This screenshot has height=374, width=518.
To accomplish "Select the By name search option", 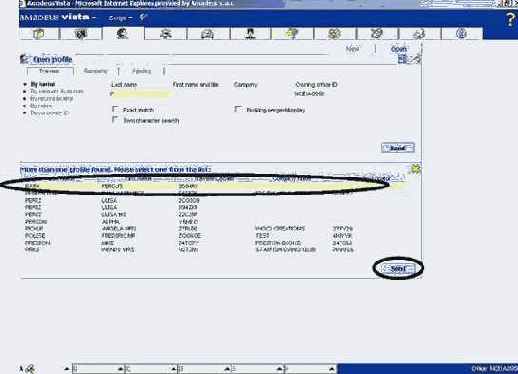I will click(42, 84).
